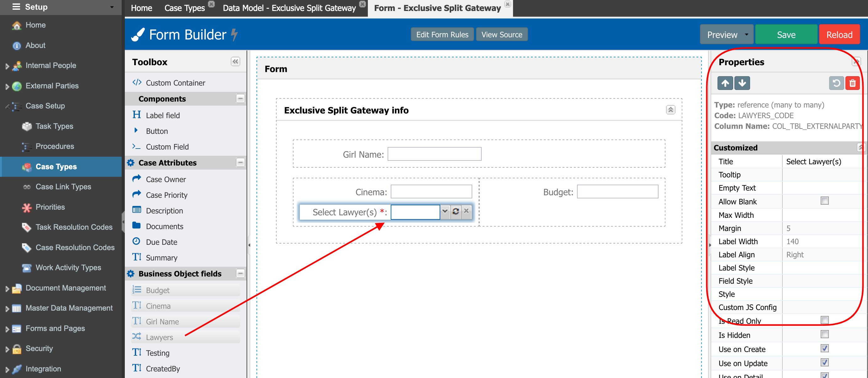Collapse Case Attributes section
This screenshot has height=378, width=868.
click(240, 163)
